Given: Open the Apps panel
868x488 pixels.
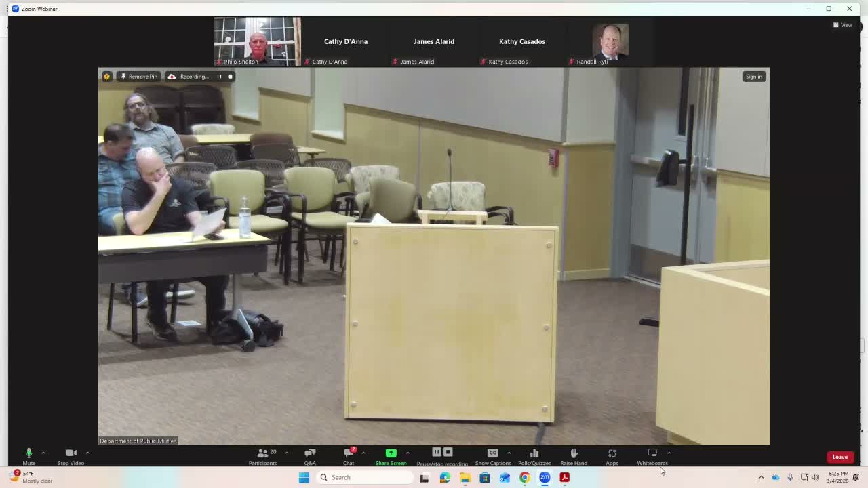Looking at the screenshot, I should point(612,456).
